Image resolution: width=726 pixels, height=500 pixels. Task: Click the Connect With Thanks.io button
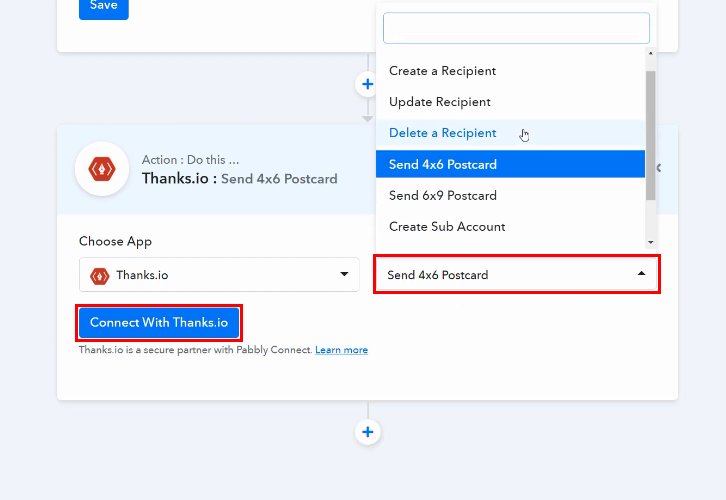pyautogui.click(x=159, y=323)
